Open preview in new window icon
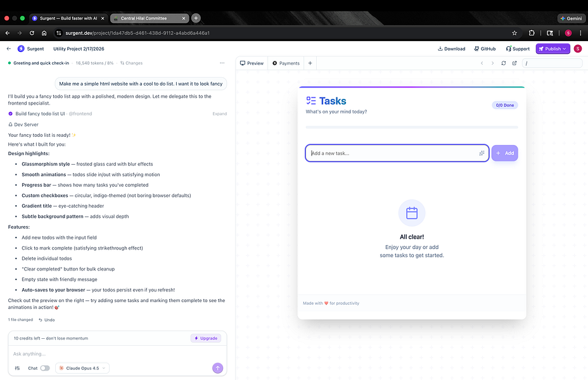Image resolution: width=588 pixels, height=380 pixels. pyautogui.click(x=514, y=63)
